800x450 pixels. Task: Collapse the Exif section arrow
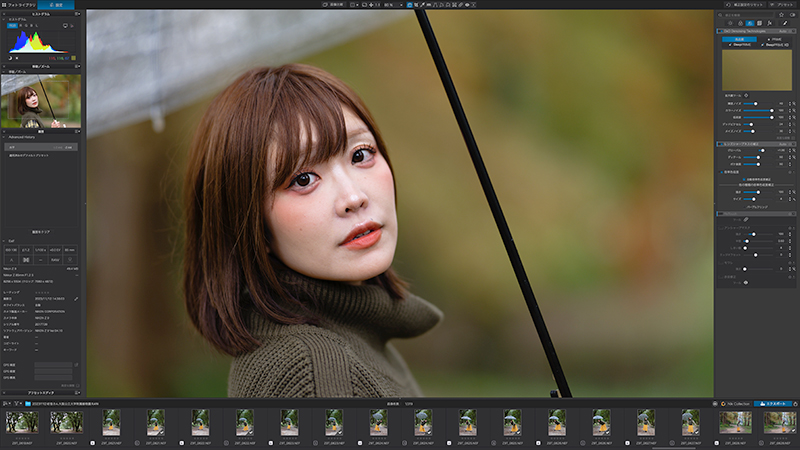tap(4, 241)
